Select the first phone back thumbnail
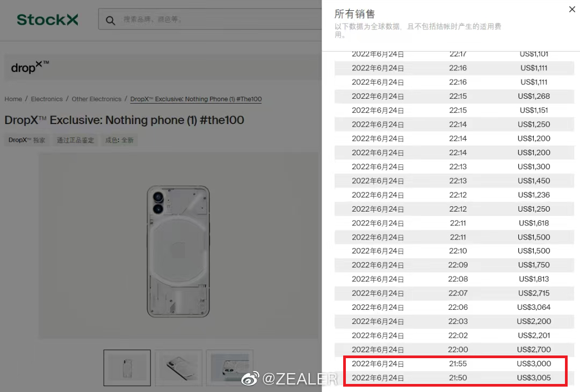 (x=127, y=368)
